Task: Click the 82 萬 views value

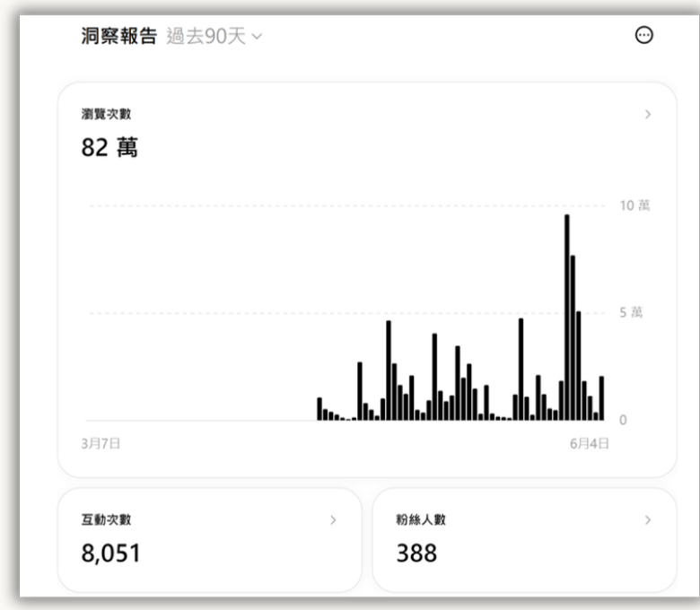Action: pyautogui.click(x=109, y=148)
